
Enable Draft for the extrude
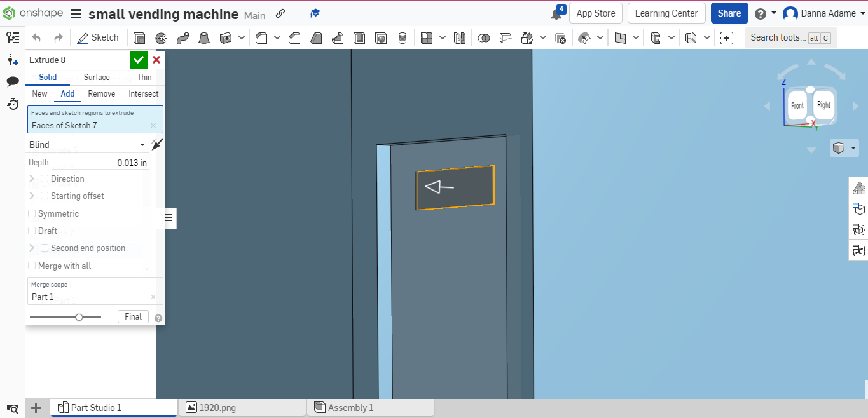32,231
